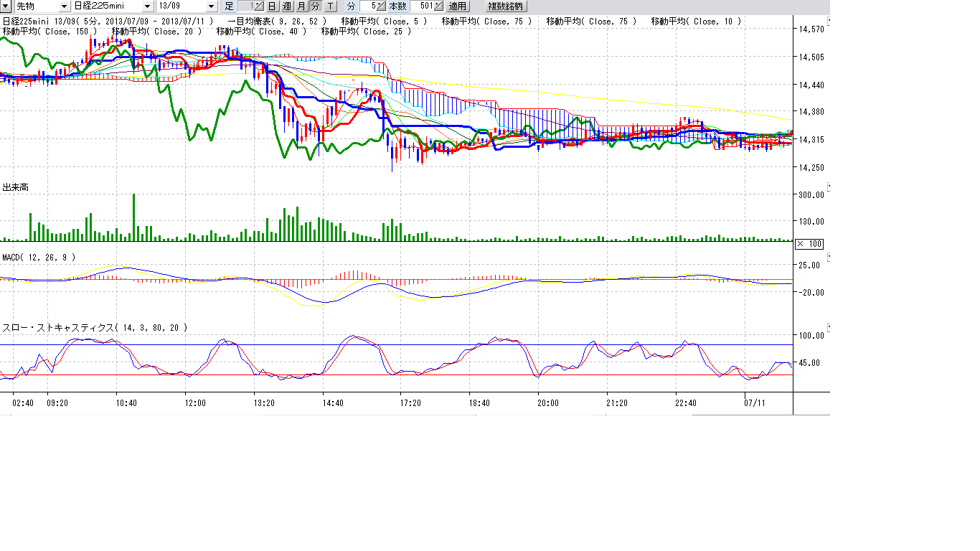Click the minute interval field showing 5
Image resolution: width=980 pixels, height=551 pixels.
tap(368, 6)
